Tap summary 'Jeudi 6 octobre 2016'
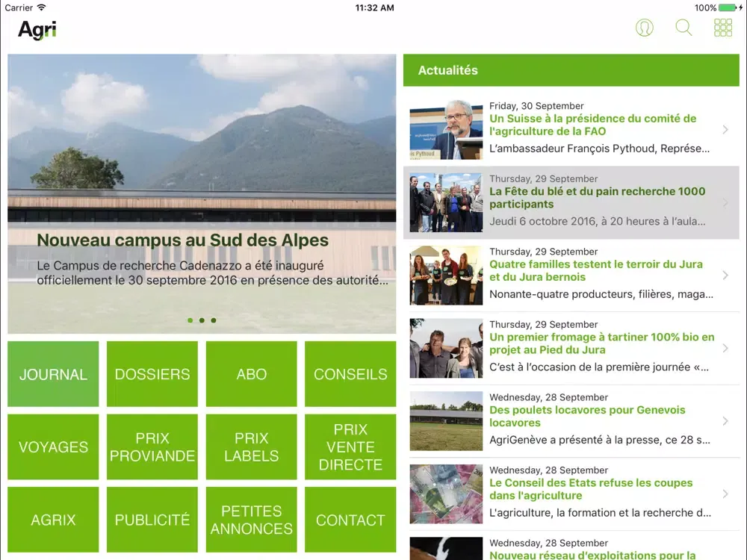Viewport: 747px width, 560px height. 598,222
